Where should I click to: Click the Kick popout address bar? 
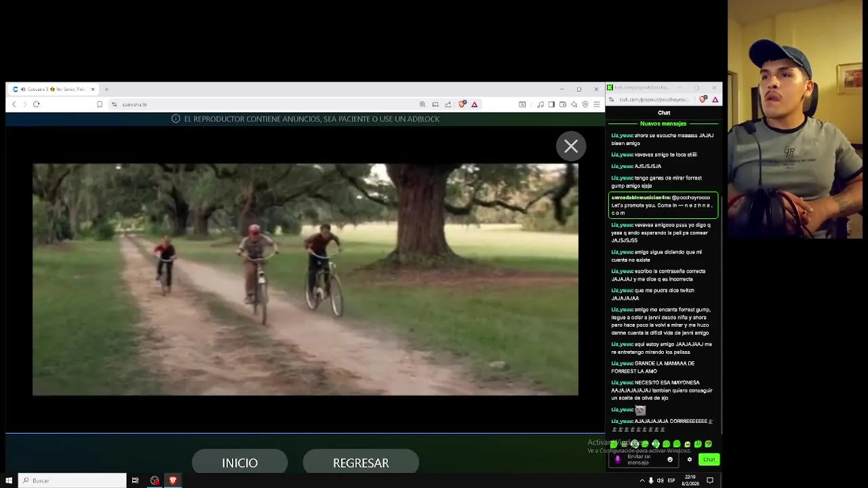(x=655, y=100)
